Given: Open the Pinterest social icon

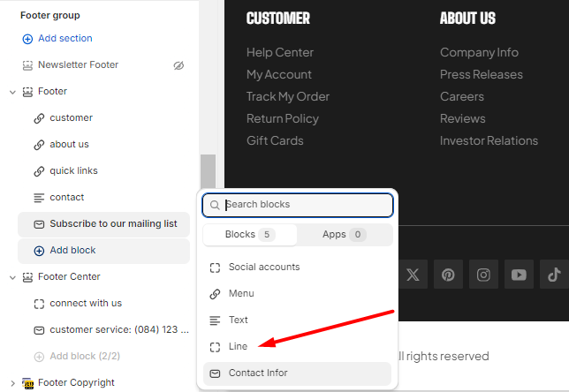Looking at the screenshot, I should click(x=448, y=275).
